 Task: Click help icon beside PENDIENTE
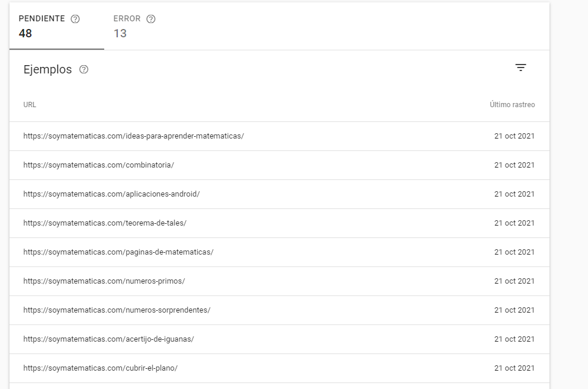(75, 19)
